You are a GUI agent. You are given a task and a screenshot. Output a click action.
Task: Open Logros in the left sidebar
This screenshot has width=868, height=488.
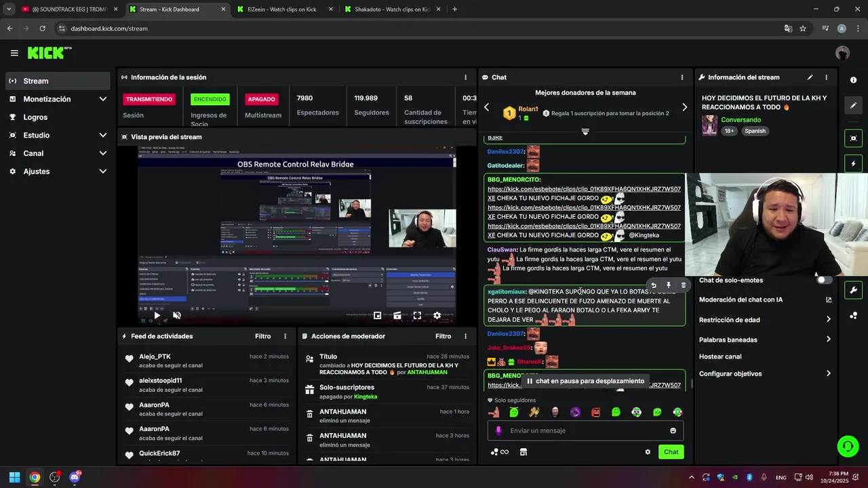(x=58, y=117)
